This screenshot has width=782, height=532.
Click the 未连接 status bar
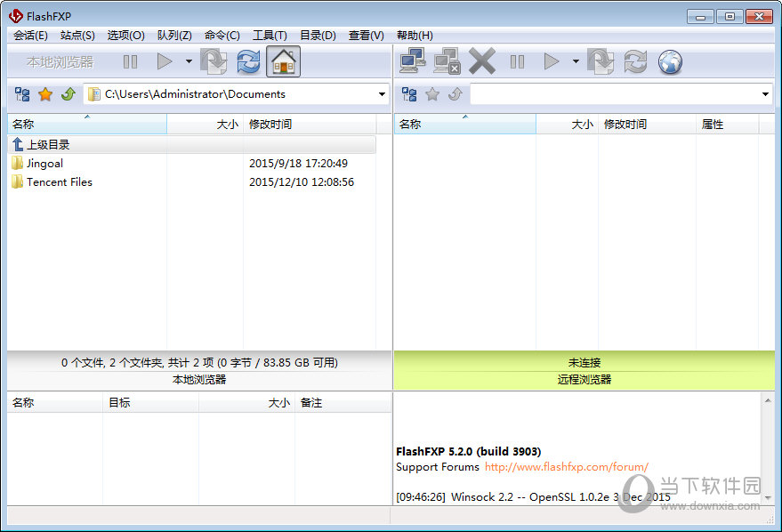(584, 362)
